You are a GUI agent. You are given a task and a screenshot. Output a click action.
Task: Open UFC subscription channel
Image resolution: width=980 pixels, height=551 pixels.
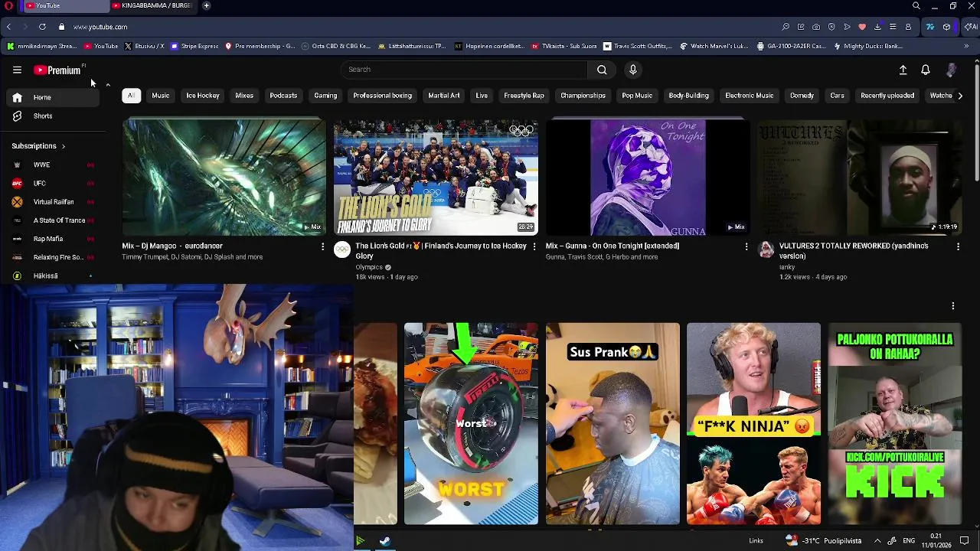coord(52,184)
